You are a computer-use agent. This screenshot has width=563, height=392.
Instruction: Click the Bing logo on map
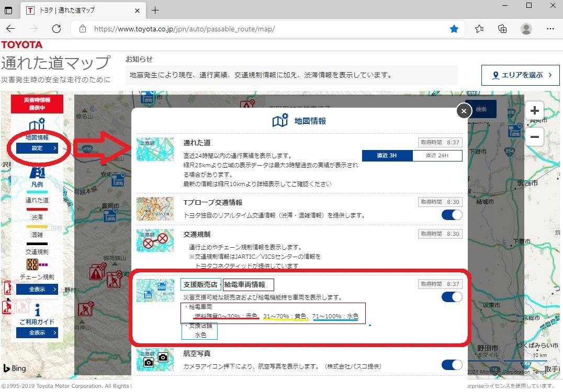click(x=15, y=368)
